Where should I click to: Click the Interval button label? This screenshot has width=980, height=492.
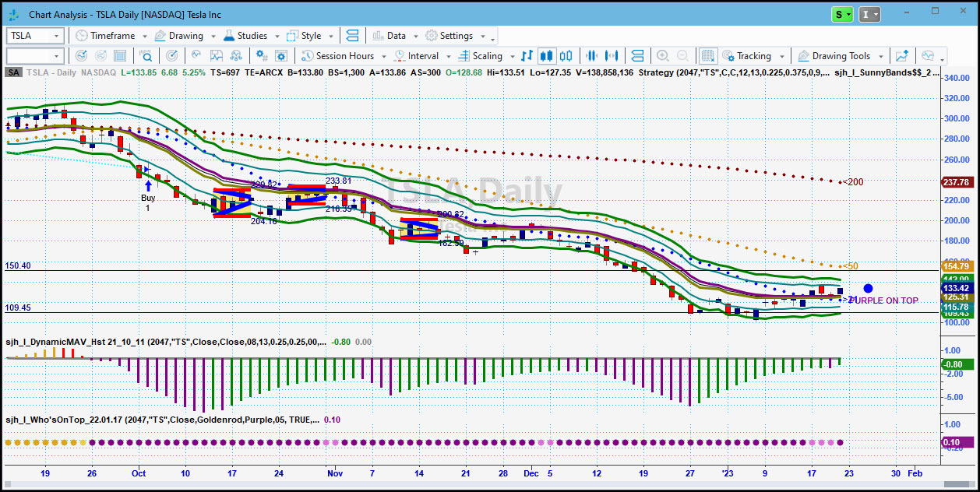pyautogui.click(x=423, y=56)
